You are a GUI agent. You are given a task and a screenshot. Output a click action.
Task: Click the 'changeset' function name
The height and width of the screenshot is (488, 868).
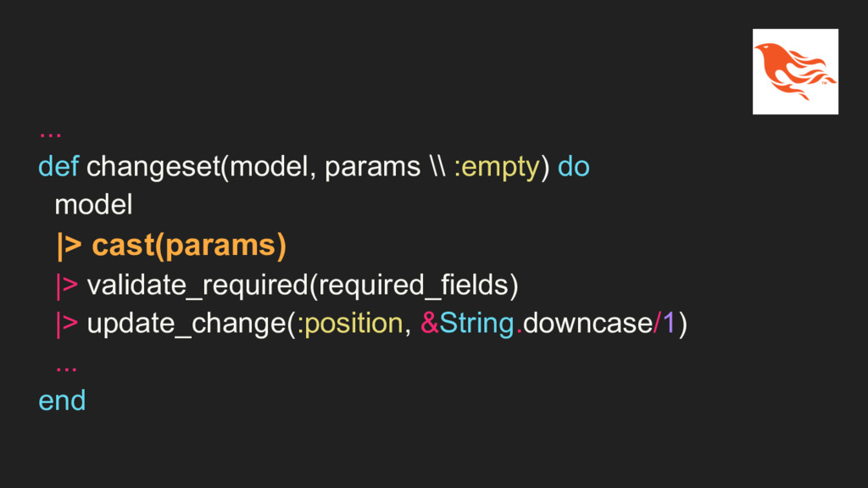(153, 168)
